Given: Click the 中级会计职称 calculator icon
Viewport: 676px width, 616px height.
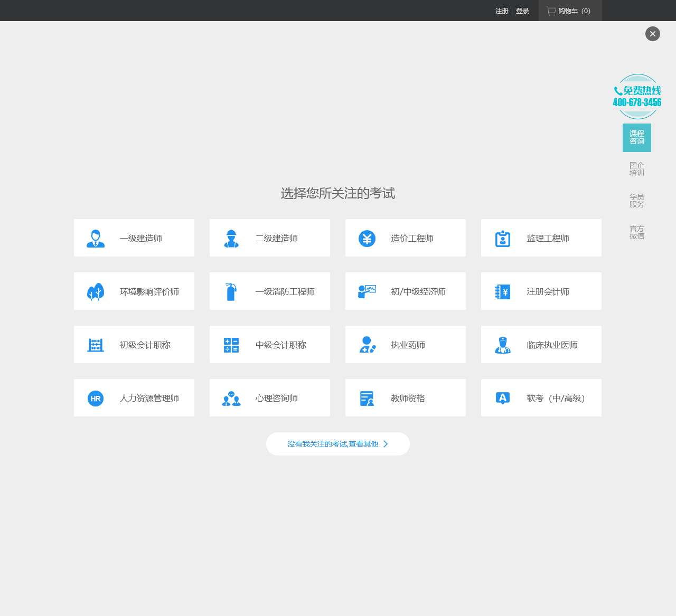Looking at the screenshot, I should pyautogui.click(x=231, y=345).
